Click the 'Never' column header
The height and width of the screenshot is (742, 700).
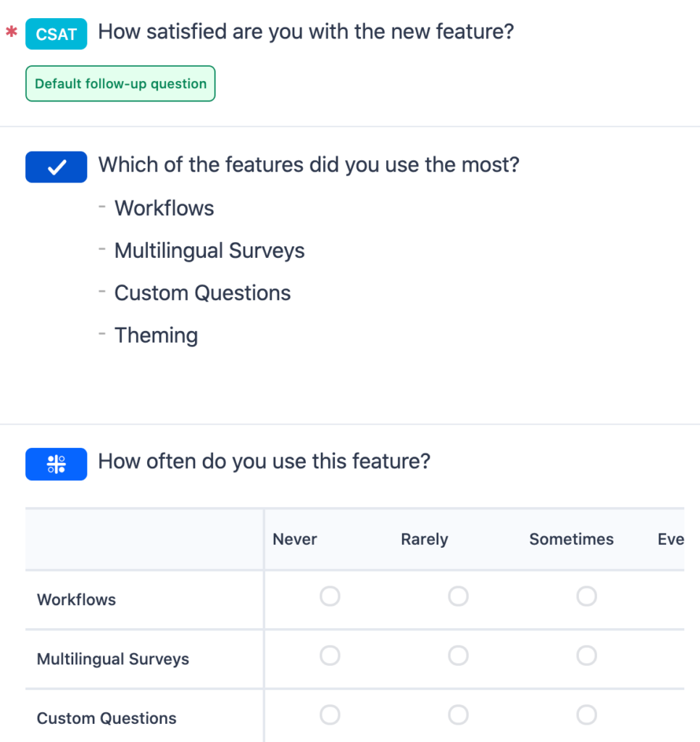point(294,539)
